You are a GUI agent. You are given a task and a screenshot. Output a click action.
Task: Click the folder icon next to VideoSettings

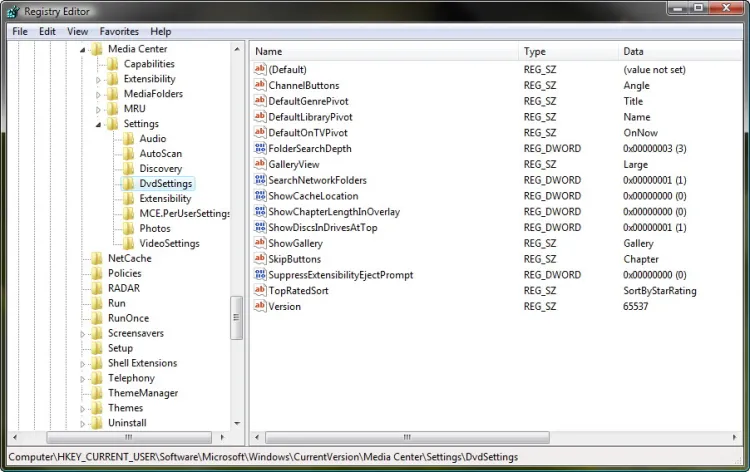click(129, 244)
